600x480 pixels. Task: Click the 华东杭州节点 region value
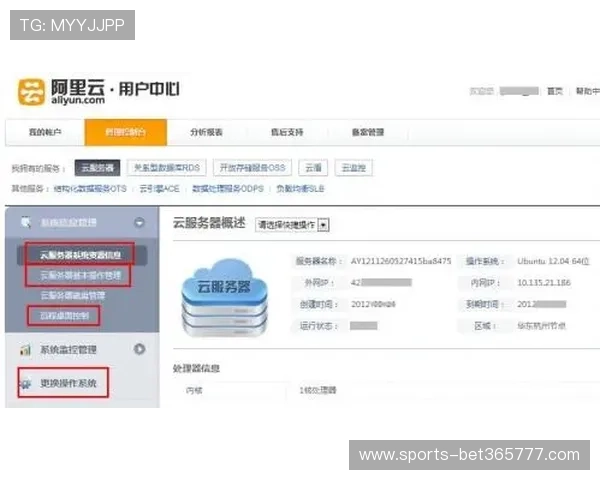[541, 326]
